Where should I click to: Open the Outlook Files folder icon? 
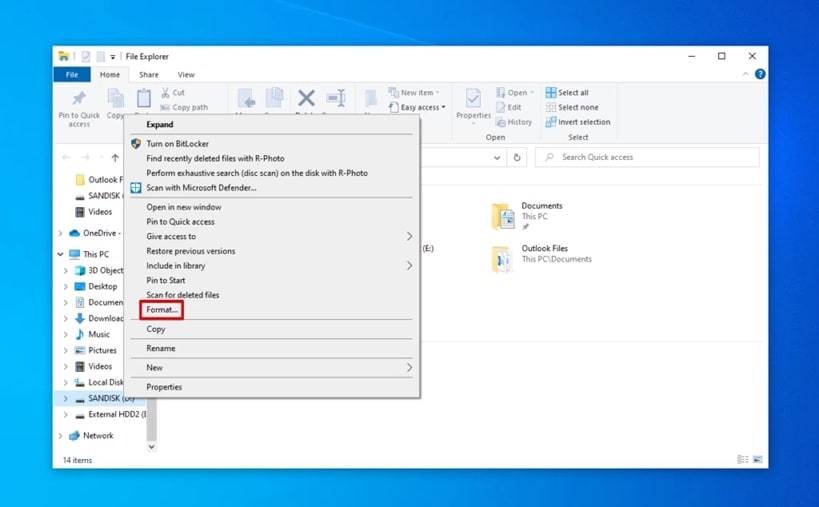point(503,259)
